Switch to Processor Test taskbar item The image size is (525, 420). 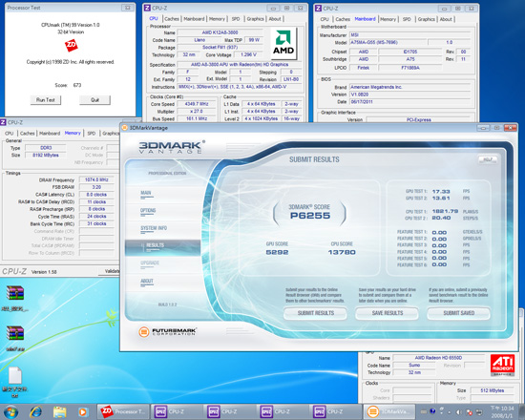(123, 411)
